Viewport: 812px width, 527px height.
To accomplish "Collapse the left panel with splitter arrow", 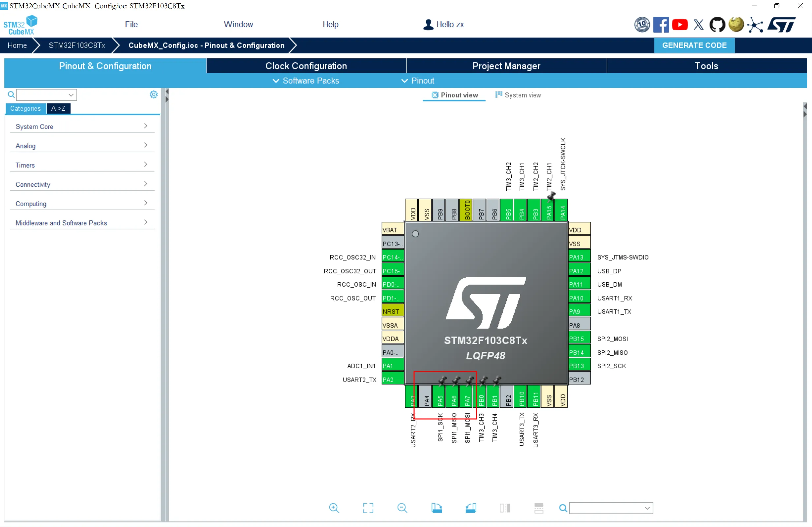I will (167, 92).
